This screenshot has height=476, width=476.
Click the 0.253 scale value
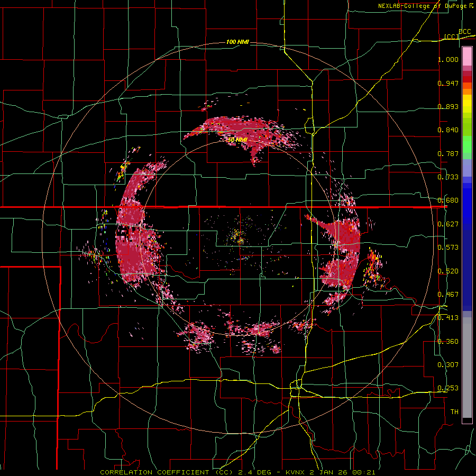[448, 388]
